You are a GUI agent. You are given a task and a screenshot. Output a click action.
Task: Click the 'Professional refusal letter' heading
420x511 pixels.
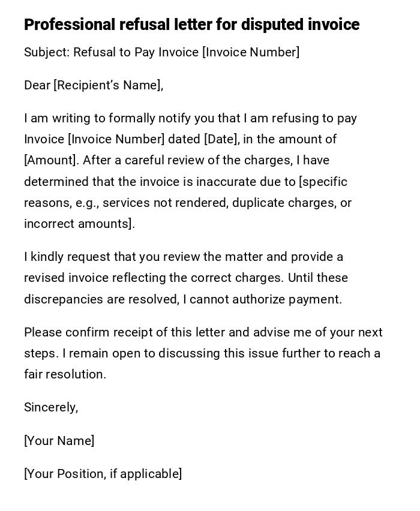tap(191, 25)
